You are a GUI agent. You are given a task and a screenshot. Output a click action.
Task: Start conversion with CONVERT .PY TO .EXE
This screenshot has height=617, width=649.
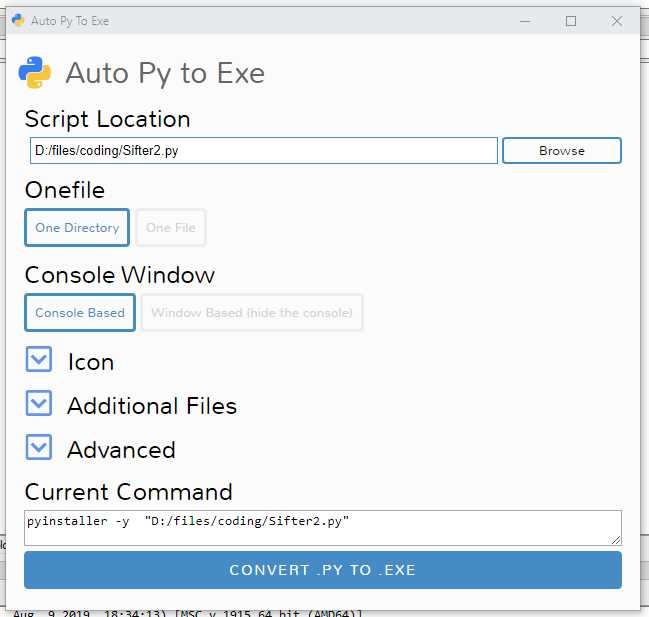[323, 570]
